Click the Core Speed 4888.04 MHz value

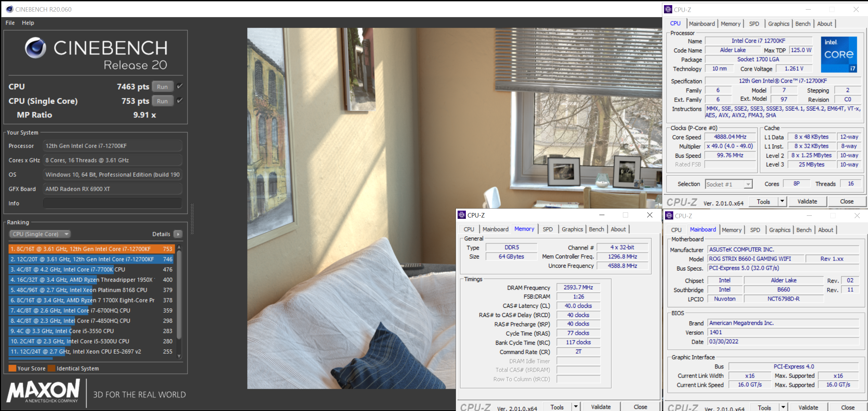(x=730, y=137)
